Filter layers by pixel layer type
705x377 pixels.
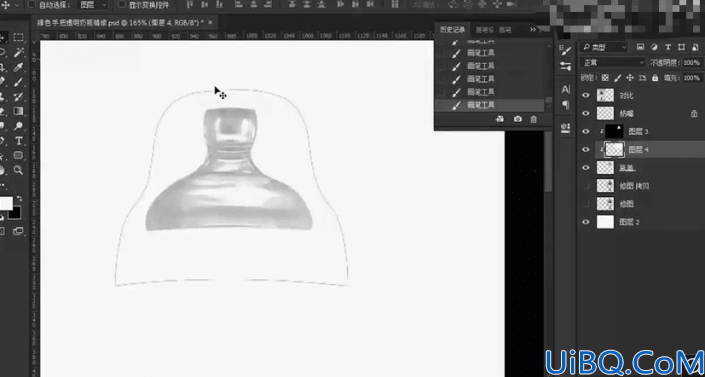641,47
